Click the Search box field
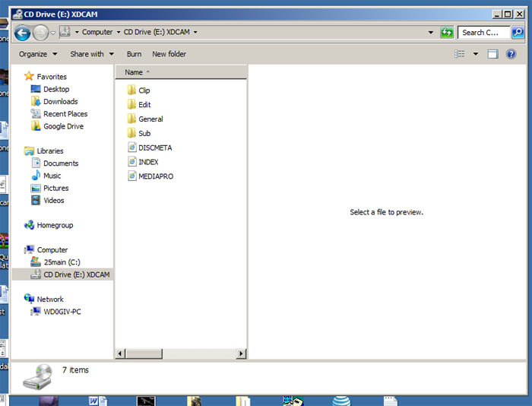The height and width of the screenshot is (406, 532). [482, 33]
